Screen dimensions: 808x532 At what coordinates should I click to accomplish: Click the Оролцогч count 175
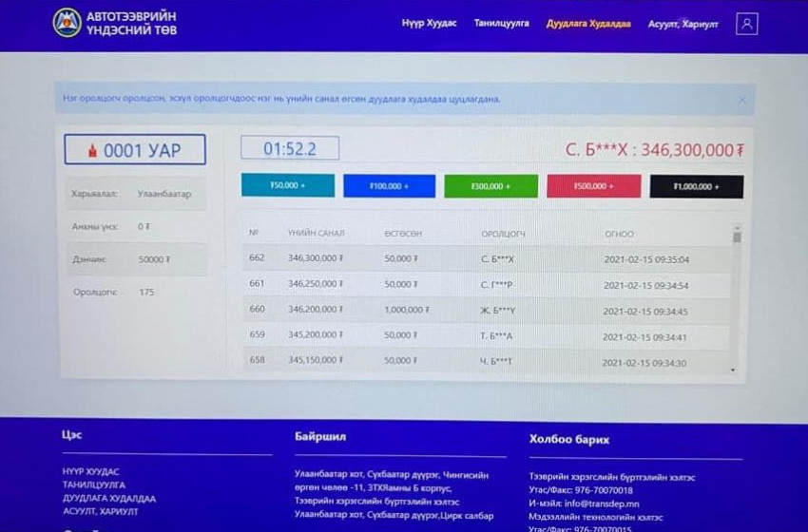tap(146, 292)
